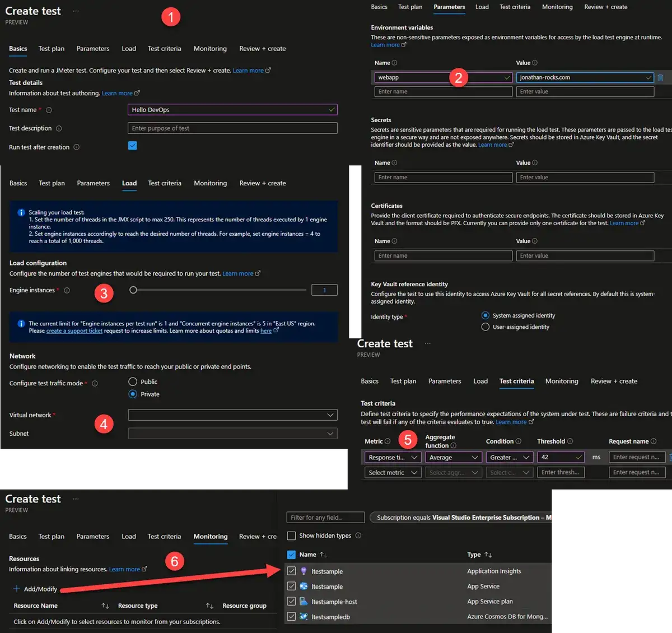Open the create a support ticket link
The image size is (672, 633).
[x=74, y=331]
